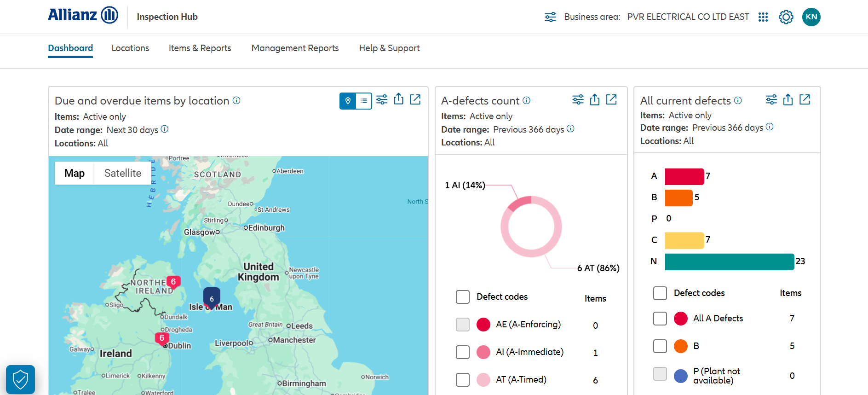The image size is (868, 395).
Task: Export the All current defects widget
Action: pos(788,100)
